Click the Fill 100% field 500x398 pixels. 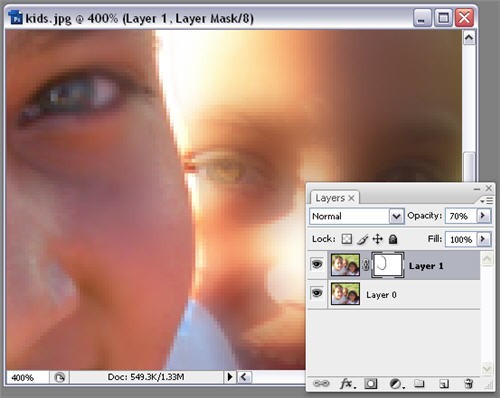tap(461, 239)
